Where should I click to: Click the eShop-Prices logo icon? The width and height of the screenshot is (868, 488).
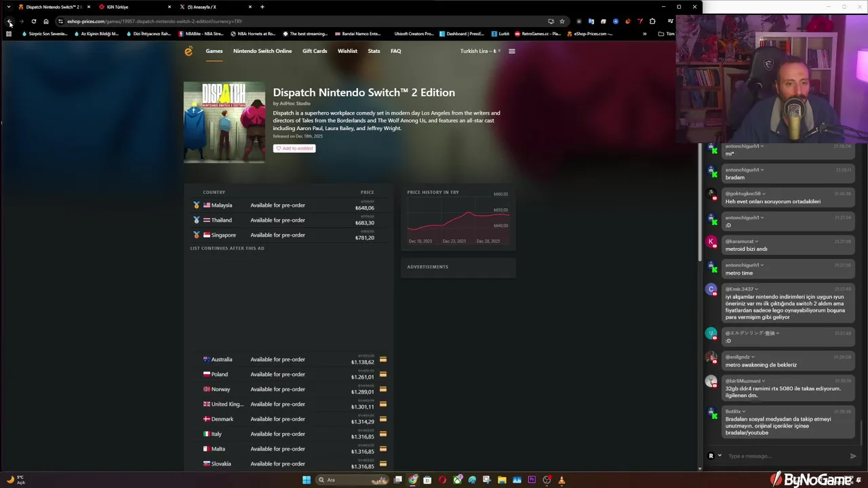click(189, 51)
